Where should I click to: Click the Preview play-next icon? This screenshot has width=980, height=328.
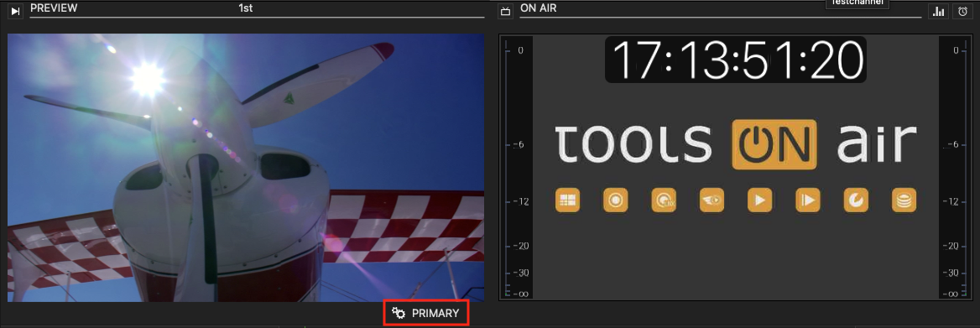(x=16, y=11)
